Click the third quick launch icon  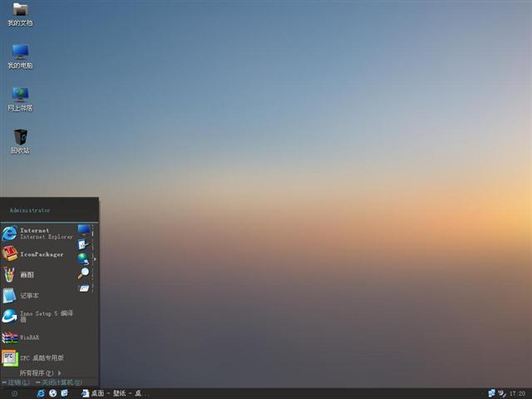point(65,393)
